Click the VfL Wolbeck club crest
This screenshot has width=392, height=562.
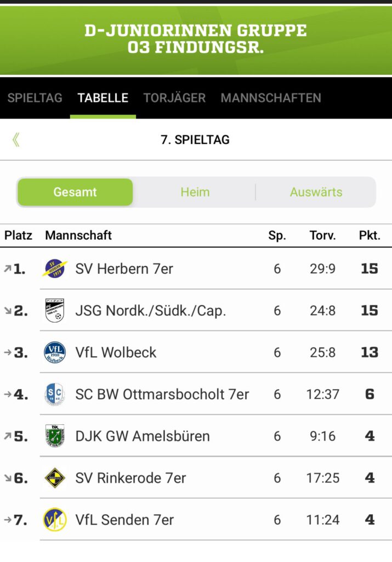(x=55, y=352)
